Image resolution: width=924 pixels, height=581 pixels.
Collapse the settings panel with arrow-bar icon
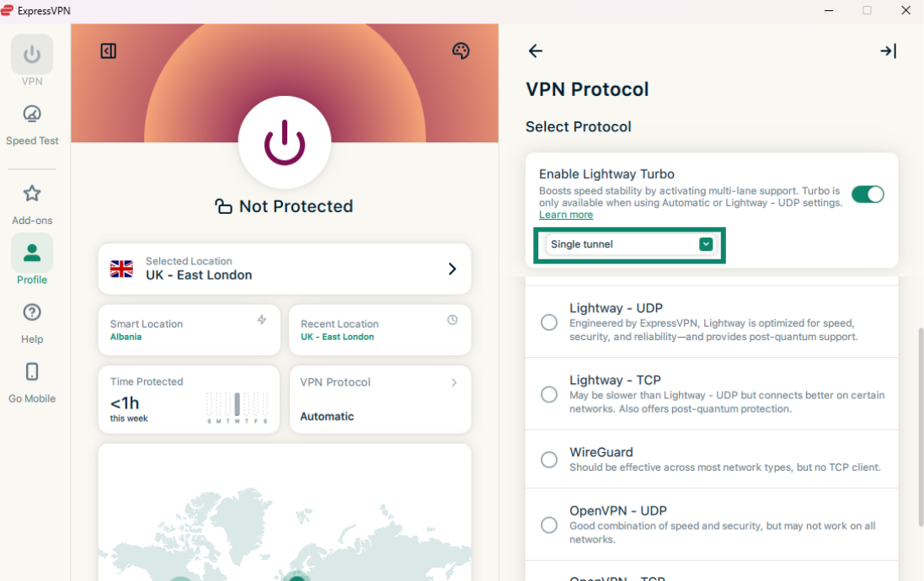pyautogui.click(x=888, y=51)
